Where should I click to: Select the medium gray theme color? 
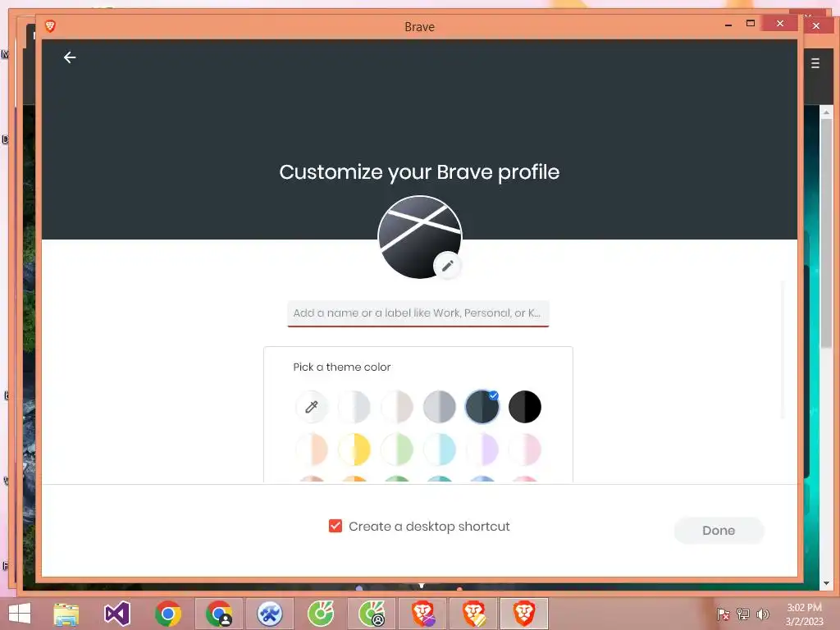click(x=440, y=407)
